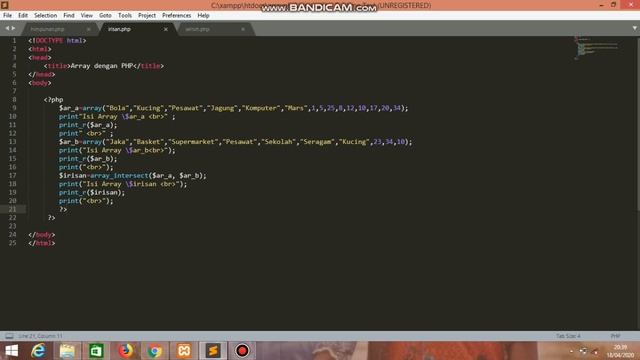Place cursor on DOCTYPE html line
The height and width of the screenshot is (360, 640).
[x=57, y=40]
